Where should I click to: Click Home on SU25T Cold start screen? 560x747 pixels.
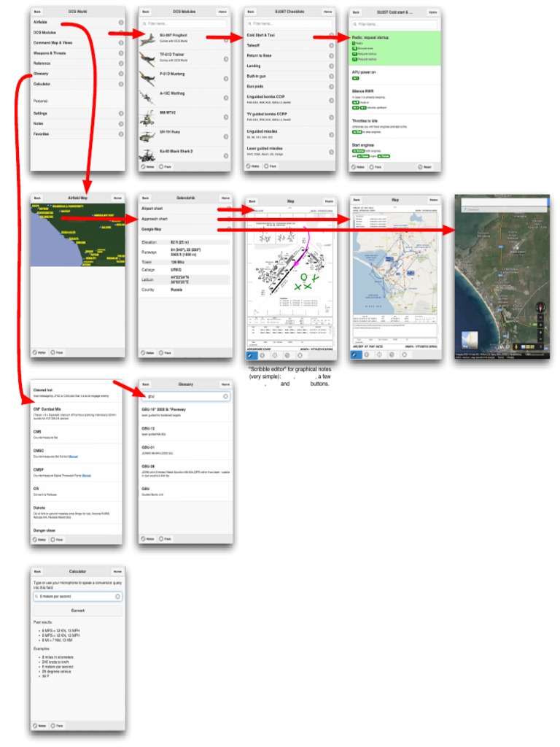[432, 12]
